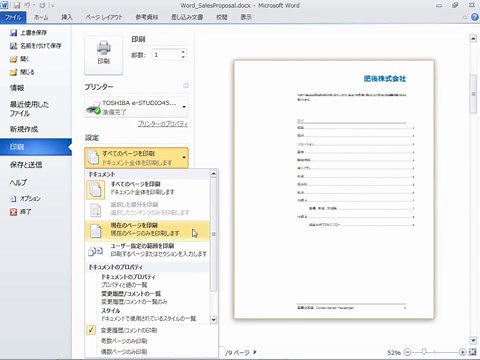Open the ファイル tab
Image resolution: width=480 pixels, height=360 pixels.
pyautogui.click(x=13, y=17)
